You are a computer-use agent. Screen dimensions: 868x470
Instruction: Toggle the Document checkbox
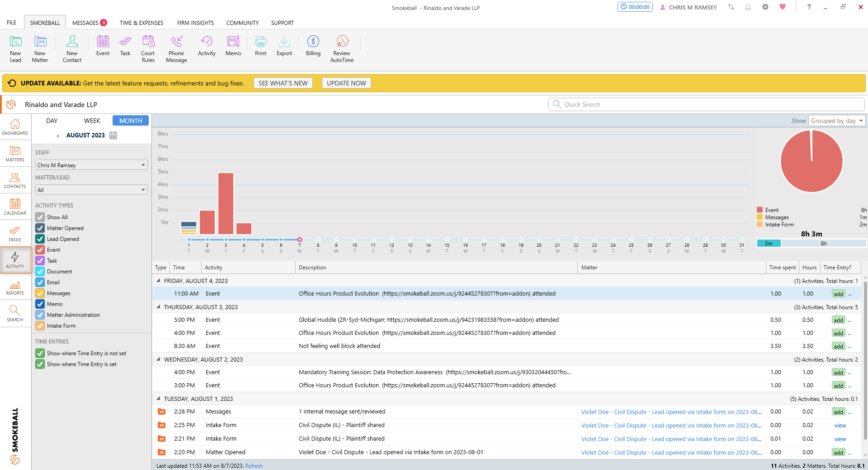coord(40,272)
